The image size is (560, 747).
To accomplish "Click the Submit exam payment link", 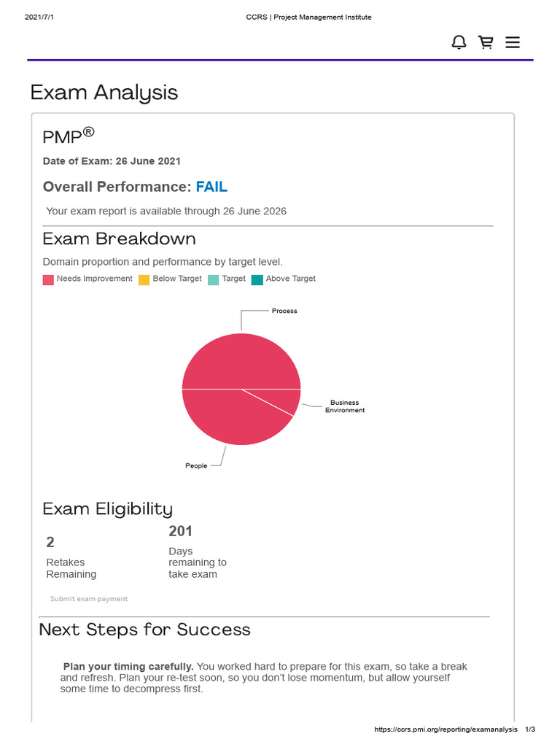I will (89, 599).
